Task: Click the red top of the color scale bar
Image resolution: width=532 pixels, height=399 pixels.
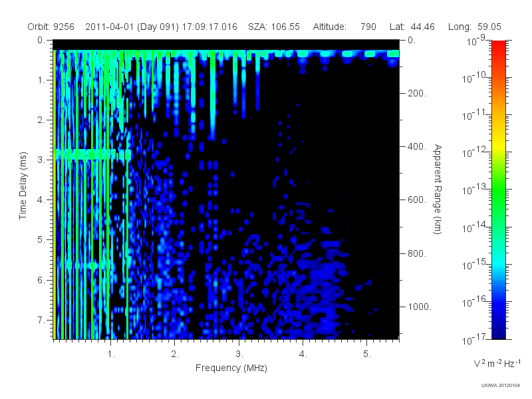Action: [x=499, y=46]
